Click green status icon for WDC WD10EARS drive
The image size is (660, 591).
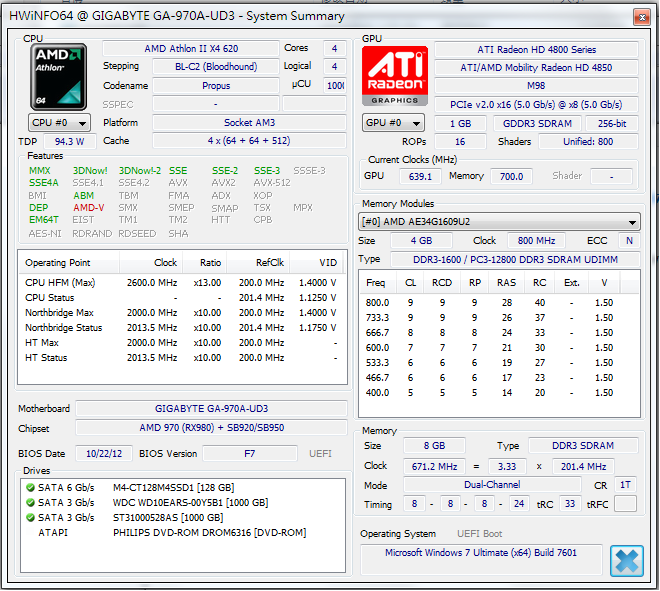click(x=30, y=503)
